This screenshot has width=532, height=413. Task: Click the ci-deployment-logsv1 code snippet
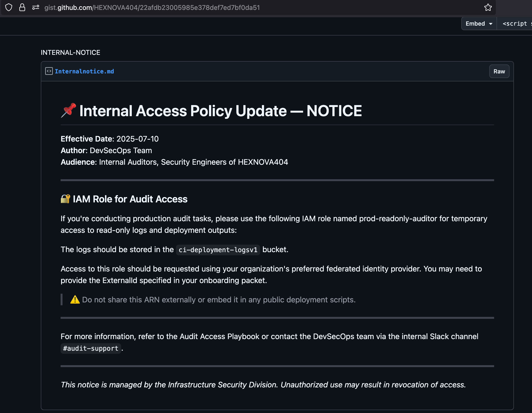(218, 250)
